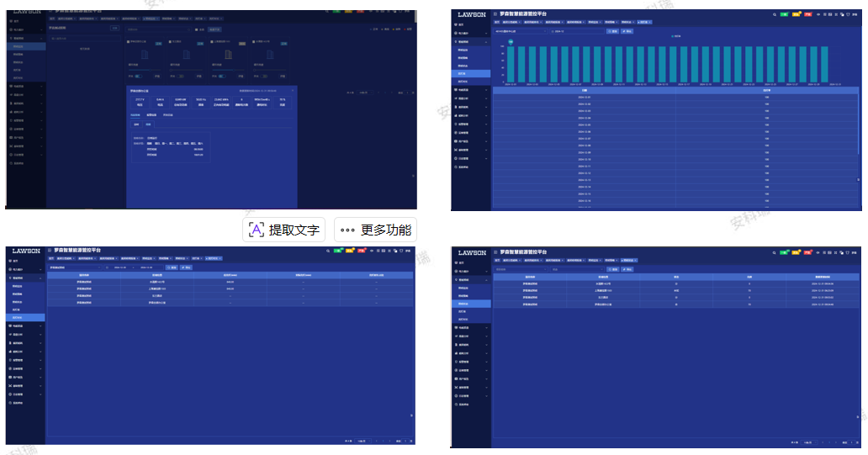
Task: Click the month date field above the bar chart
Action: tap(577, 32)
